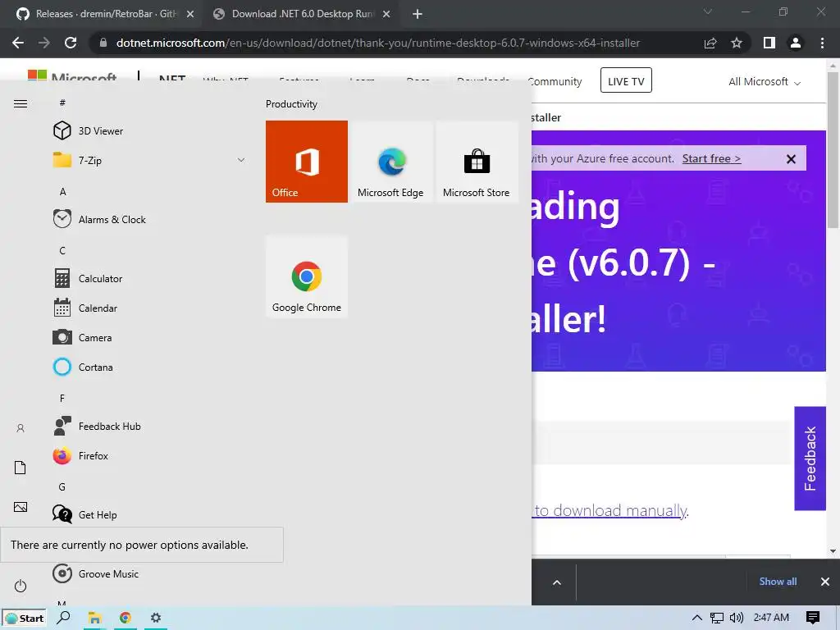840x630 pixels.
Task: Click the Office tile
Action: (307, 162)
